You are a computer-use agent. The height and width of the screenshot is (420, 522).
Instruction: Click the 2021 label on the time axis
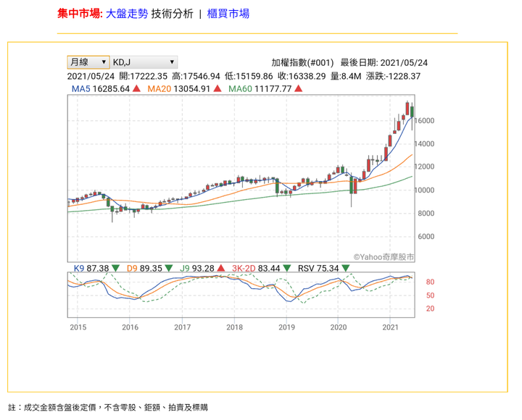pos(391,327)
